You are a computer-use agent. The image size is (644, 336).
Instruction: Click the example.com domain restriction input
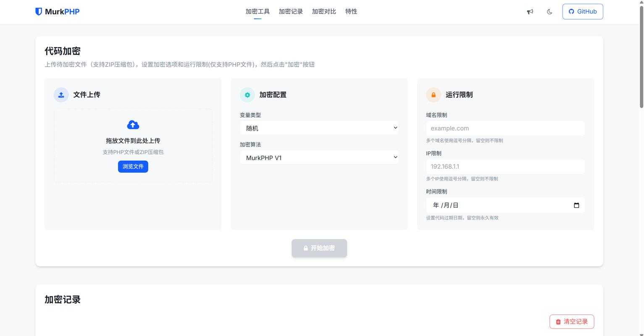click(505, 128)
